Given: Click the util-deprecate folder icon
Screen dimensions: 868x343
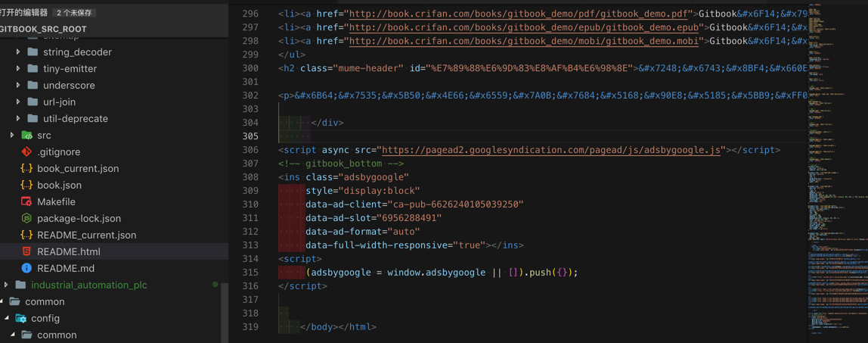Looking at the screenshot, I should click(32, 119).
